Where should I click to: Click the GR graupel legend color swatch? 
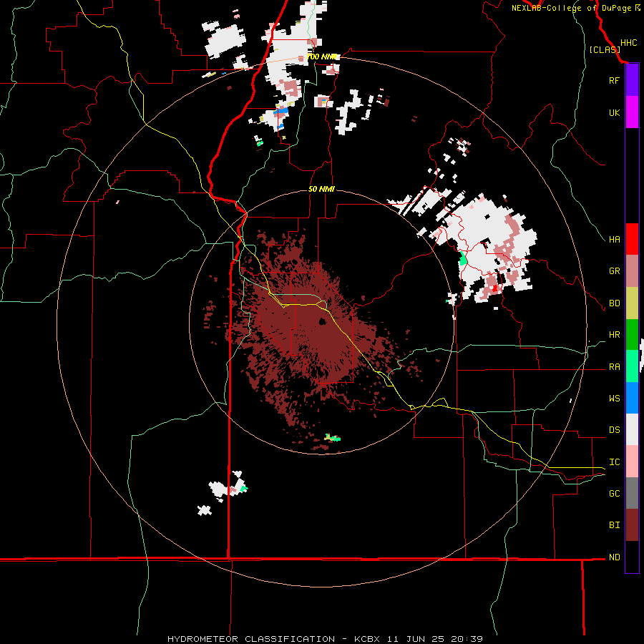click(632, 271)
